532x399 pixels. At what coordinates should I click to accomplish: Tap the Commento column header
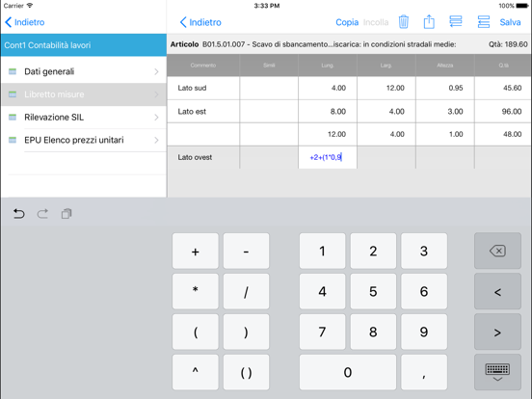[203, 66]
